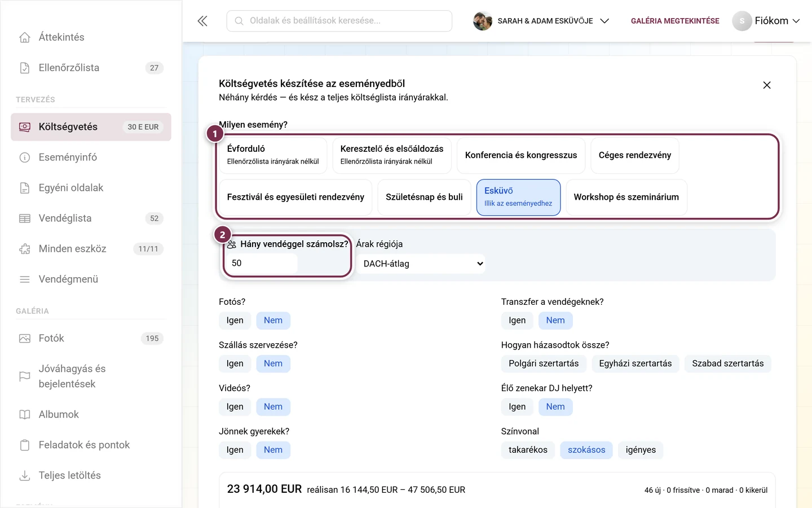Close the Költségvetés készítése dialog
812x508 pixels.
[767, 85]
